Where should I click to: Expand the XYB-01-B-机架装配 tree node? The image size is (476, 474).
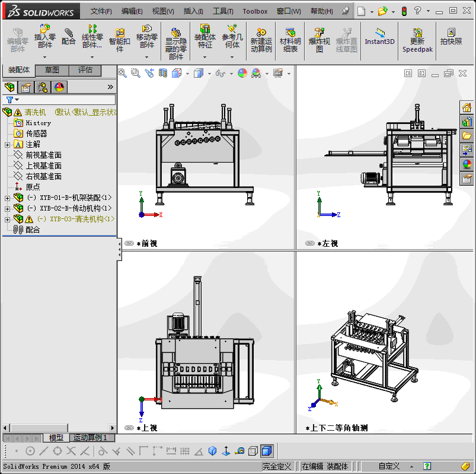[7, 198]
